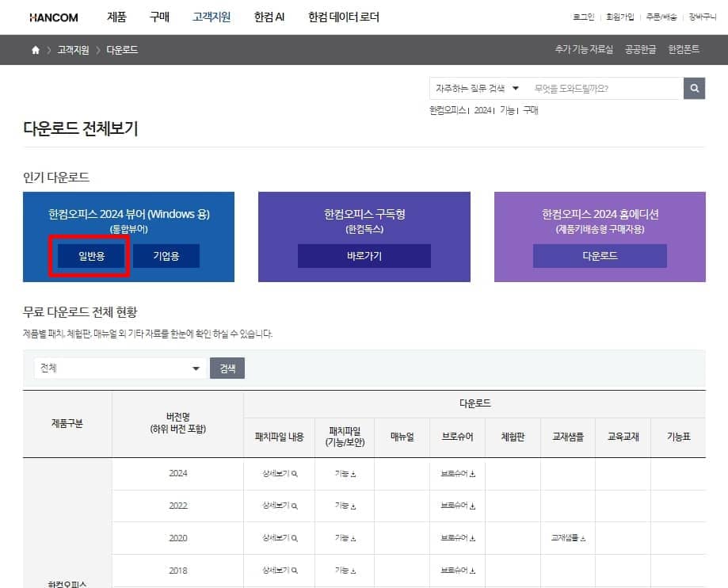Viewport: 728px width, 588px height.
Task: Download 교재샘플 for version 2020
Action: coord(566,538)
